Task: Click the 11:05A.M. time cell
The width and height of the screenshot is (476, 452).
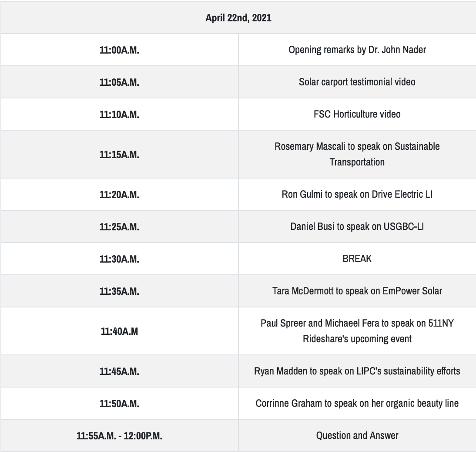Action: pos(119,82)
